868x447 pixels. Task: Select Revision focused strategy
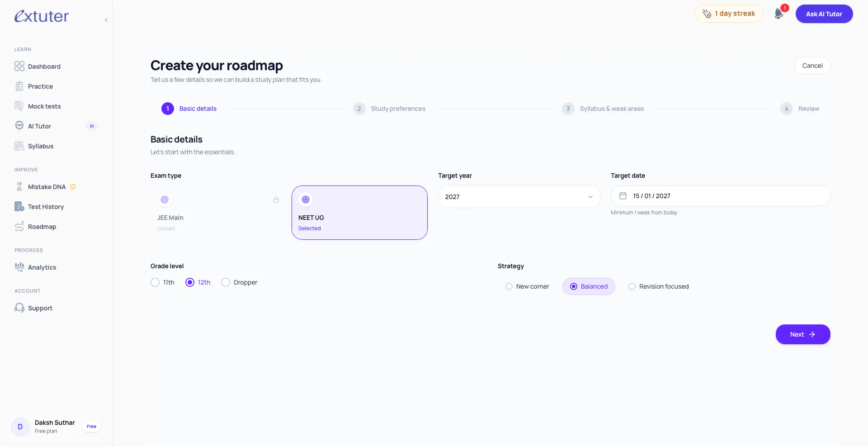pos(659,286)
